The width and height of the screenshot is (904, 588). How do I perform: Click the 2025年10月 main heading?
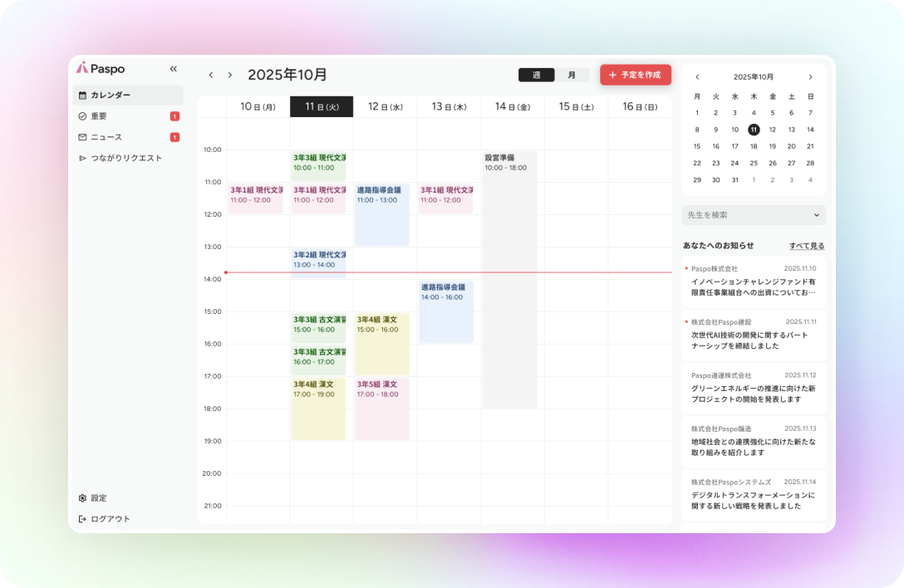point(287,75)
